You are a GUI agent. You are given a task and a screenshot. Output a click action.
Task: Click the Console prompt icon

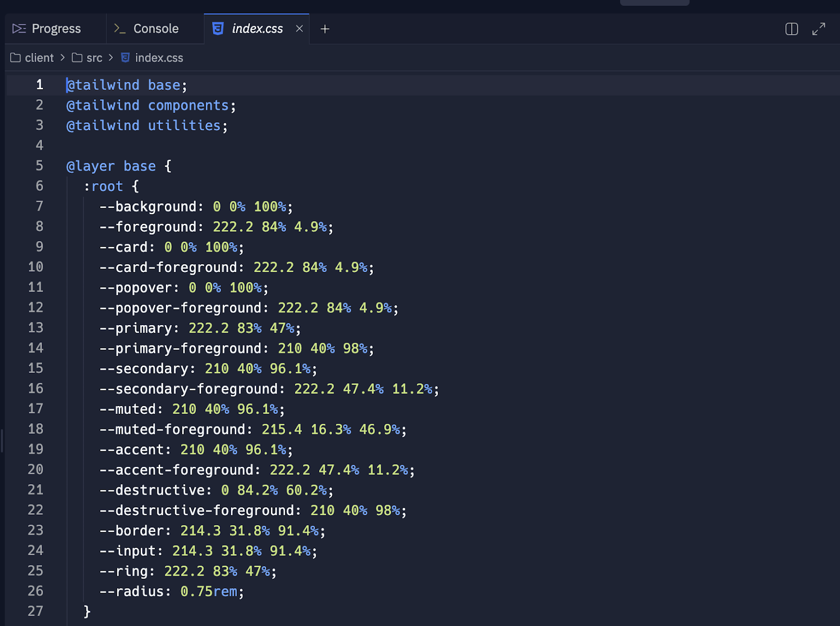(120, 29)
